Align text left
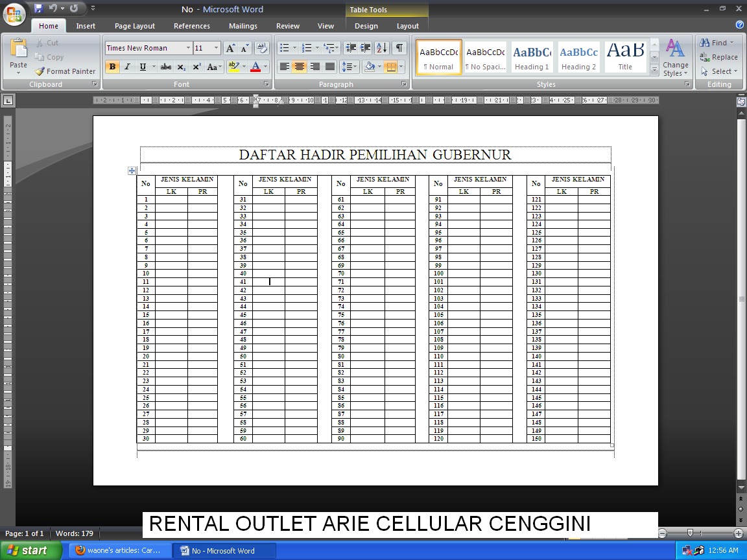Image resolution: width=747 pixels, height=560 pixels. [x=285, y=67]
